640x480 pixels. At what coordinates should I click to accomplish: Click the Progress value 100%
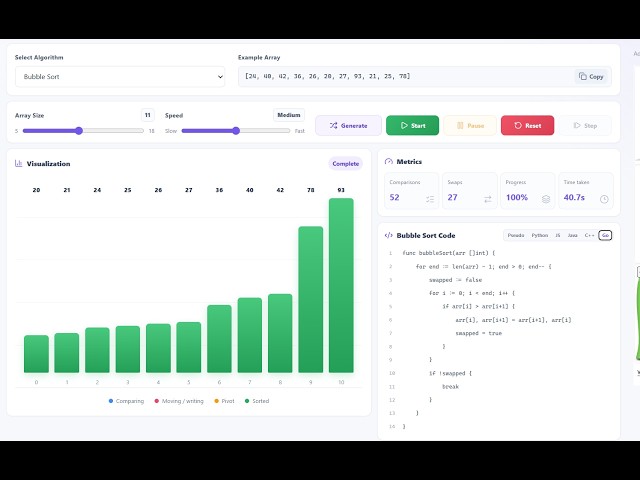[x=517, y=198]
